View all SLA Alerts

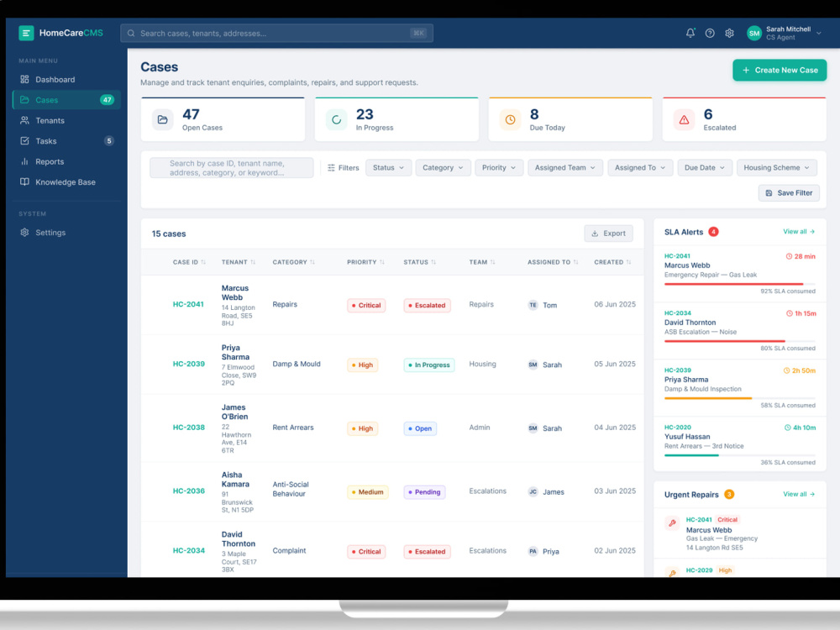pyautogui.click(x=799, y=232)
